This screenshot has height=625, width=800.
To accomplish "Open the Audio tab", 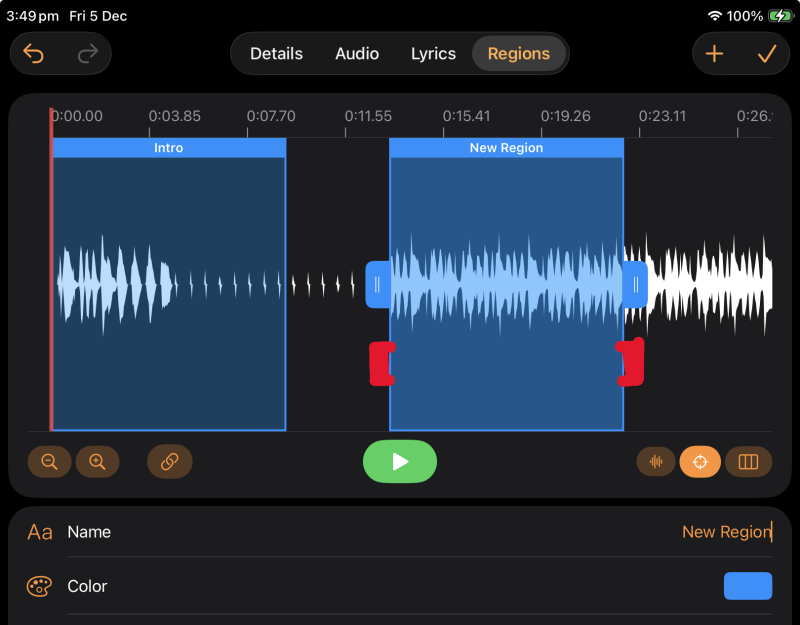I will click(356, 54).
